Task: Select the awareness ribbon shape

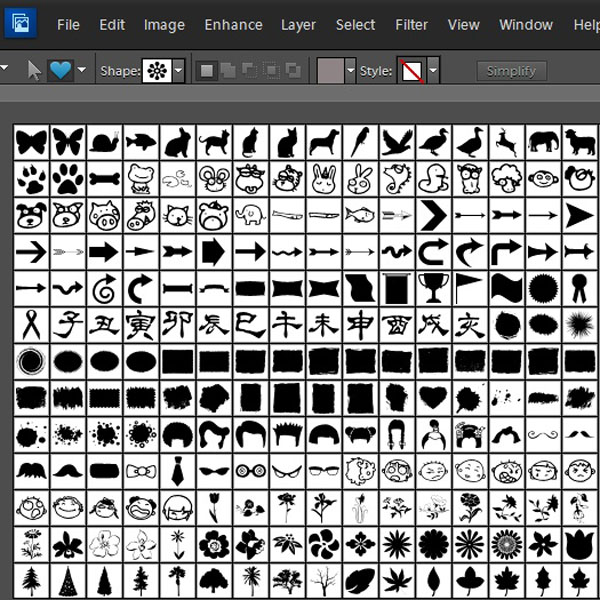Action: point(32,324)
